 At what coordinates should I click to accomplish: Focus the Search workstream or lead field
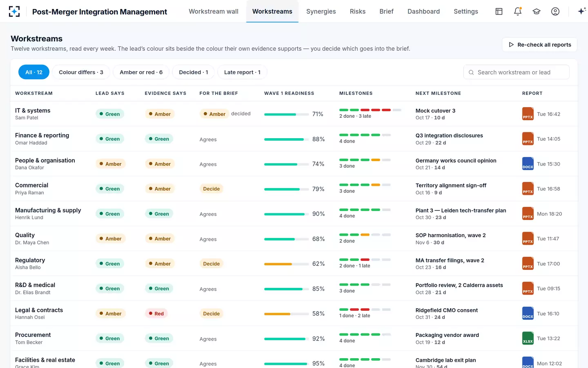coord(516,72)
